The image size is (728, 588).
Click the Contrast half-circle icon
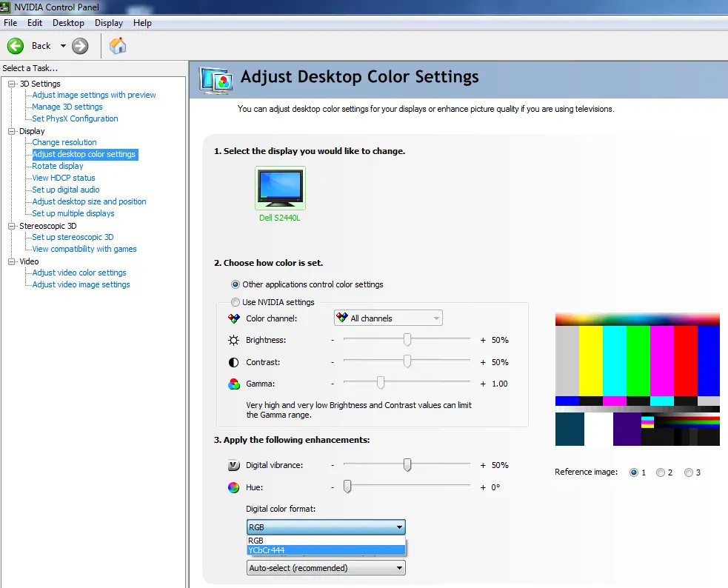(234, 362)
